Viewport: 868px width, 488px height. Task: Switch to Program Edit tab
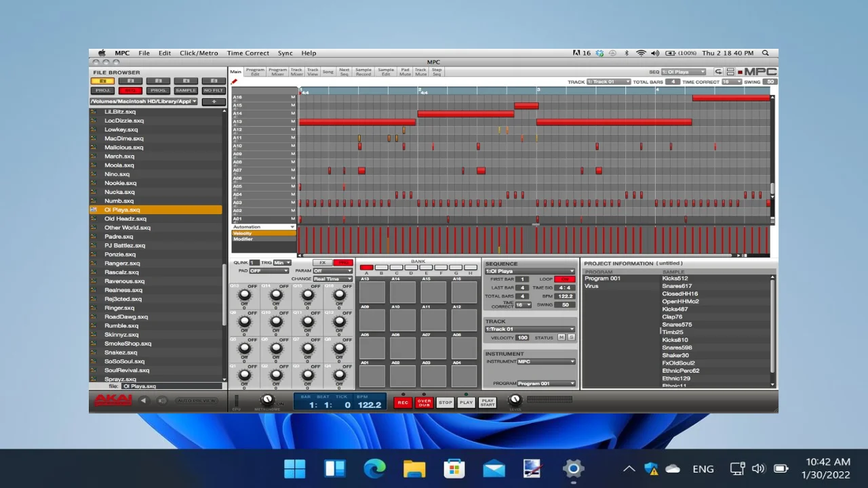[x=255, y=72]
